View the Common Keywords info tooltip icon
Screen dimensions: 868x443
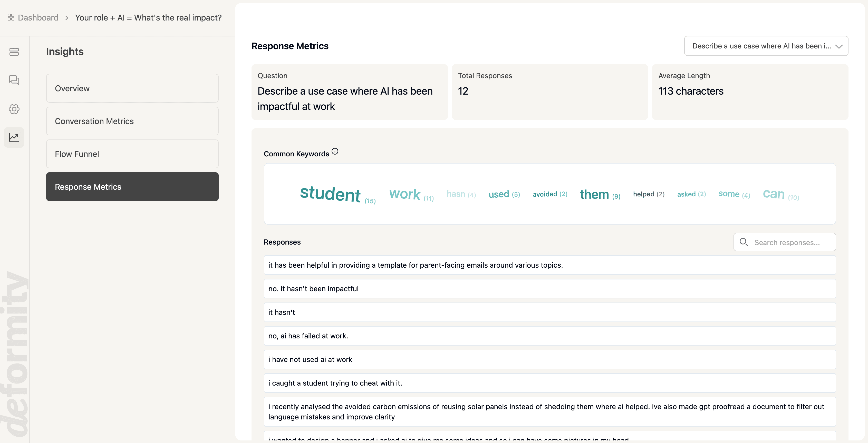(335, 151)
